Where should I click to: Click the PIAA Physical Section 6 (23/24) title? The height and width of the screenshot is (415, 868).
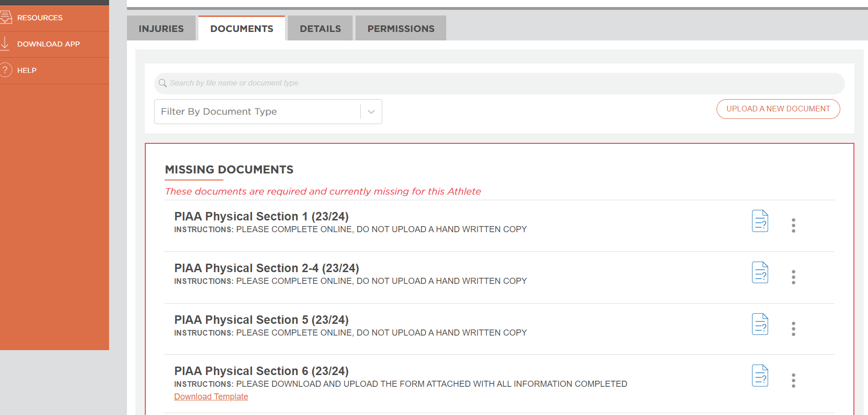coord(261,371)
